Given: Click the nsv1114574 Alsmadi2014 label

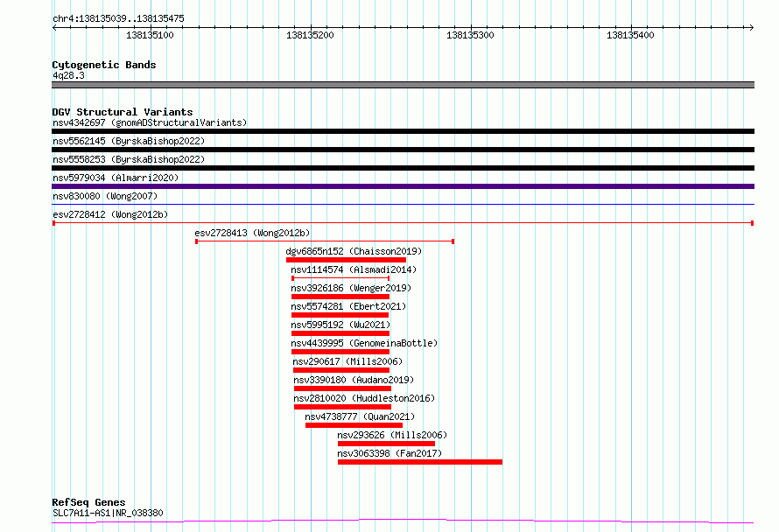Looking at the screenshot, I should (354, 269).
